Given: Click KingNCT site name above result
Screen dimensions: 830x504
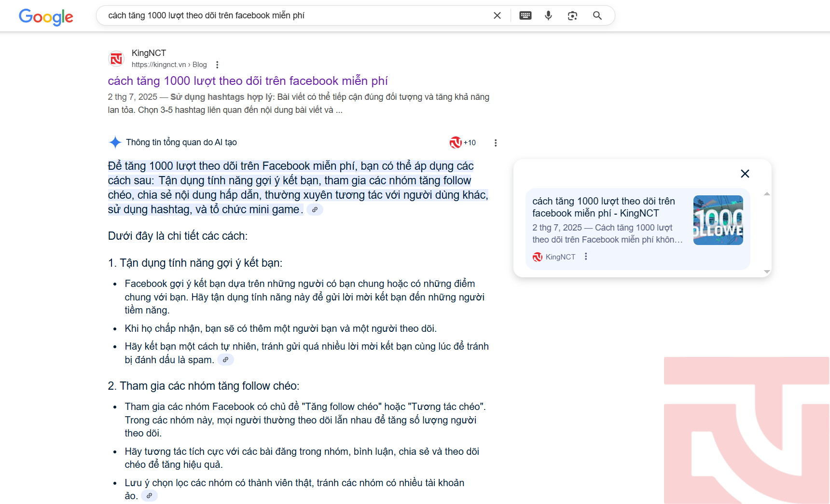Looking at the screenshot, I should (149, 53).
